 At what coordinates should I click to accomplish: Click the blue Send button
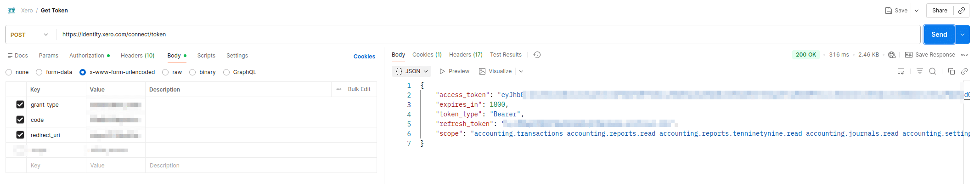pos(939,34)
